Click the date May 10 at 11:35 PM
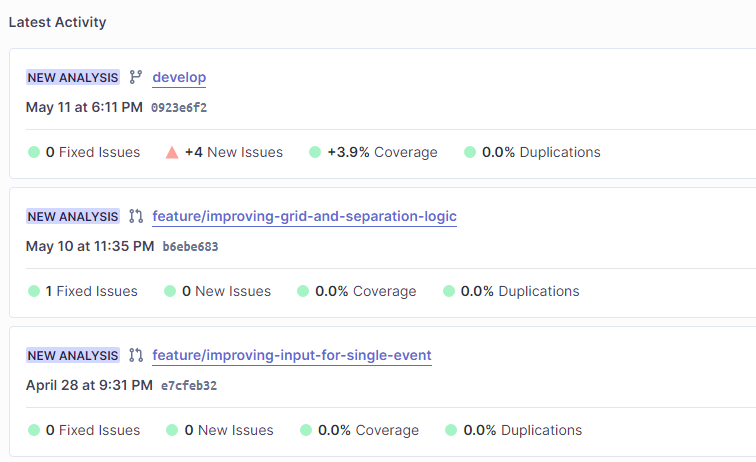The image size is (756, 462). click(x=90, y=246)
